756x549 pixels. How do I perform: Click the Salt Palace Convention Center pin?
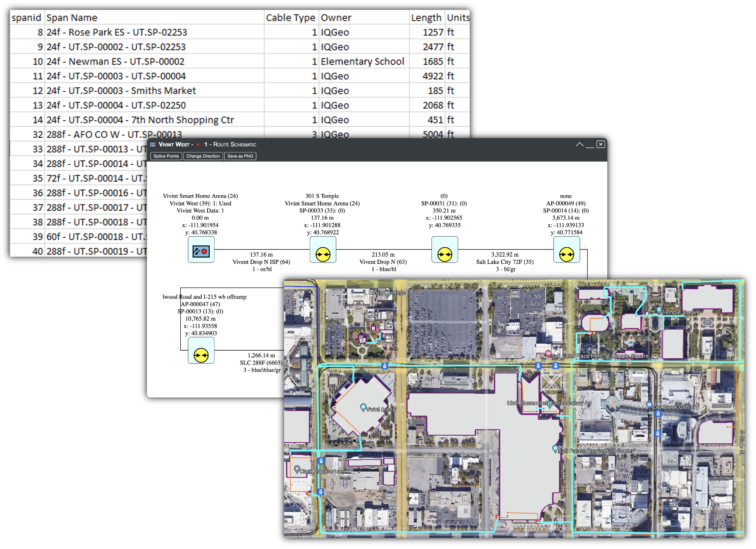[x=555, y=449]
